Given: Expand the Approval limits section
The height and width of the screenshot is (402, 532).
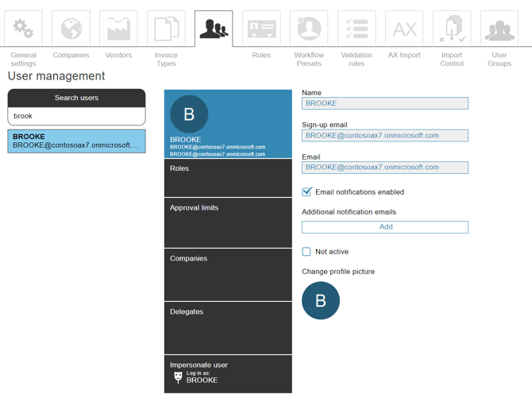Looking at the screenshot, I should point(228,222).
